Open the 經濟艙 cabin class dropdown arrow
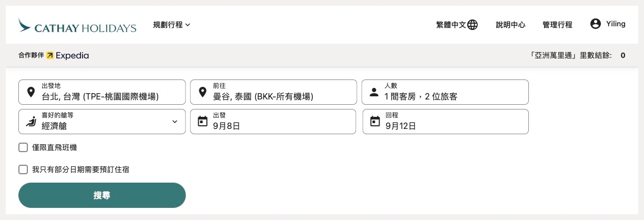Screen dimensions: 644x220 click(175, 122)
